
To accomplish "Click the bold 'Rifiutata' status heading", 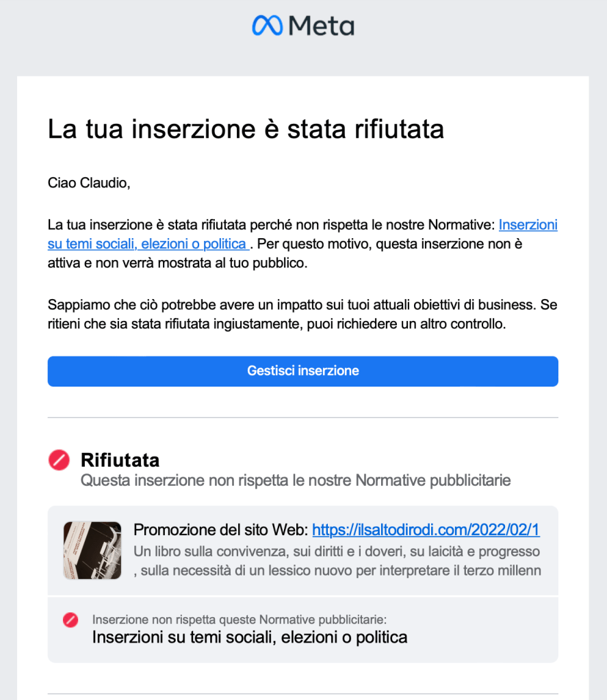I will 120,461.
